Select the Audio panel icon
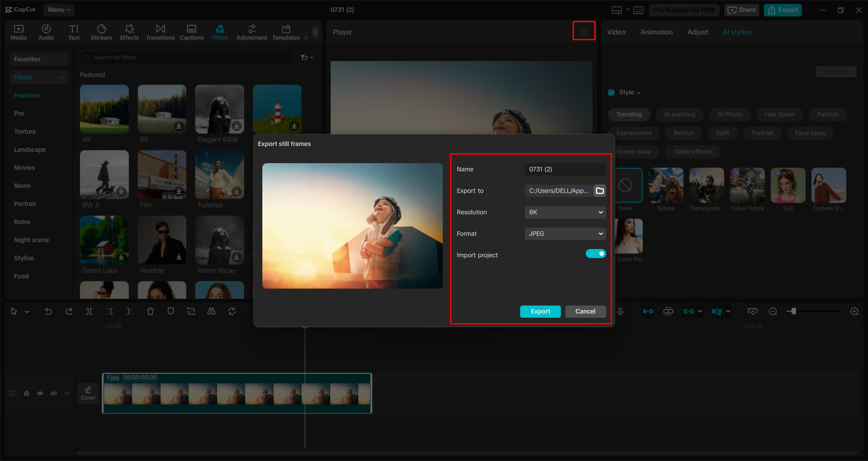 [46, 32]
